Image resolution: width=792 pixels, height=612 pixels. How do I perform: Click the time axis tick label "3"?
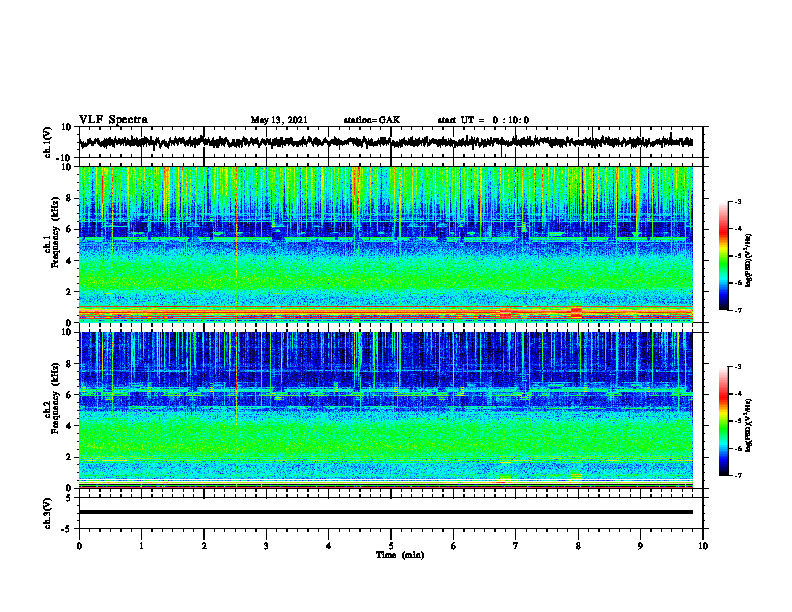[x=266, y=546]
